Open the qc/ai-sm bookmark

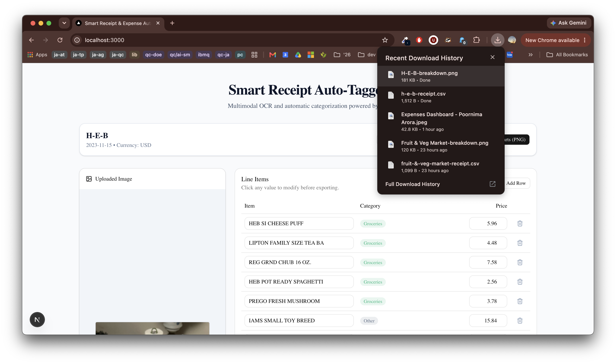point(180,55)
